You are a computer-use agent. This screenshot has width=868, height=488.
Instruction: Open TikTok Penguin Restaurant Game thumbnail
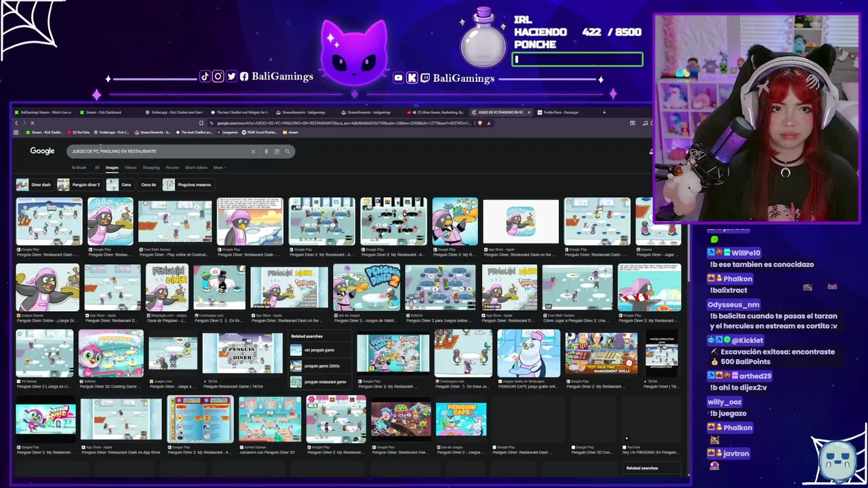[x=242, y=353]
